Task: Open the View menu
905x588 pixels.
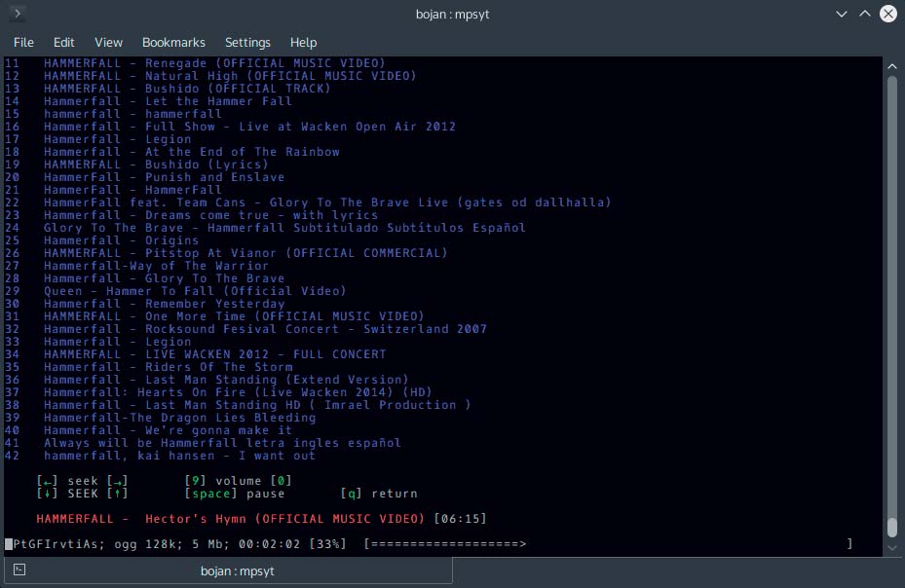Action: (108, 42)
